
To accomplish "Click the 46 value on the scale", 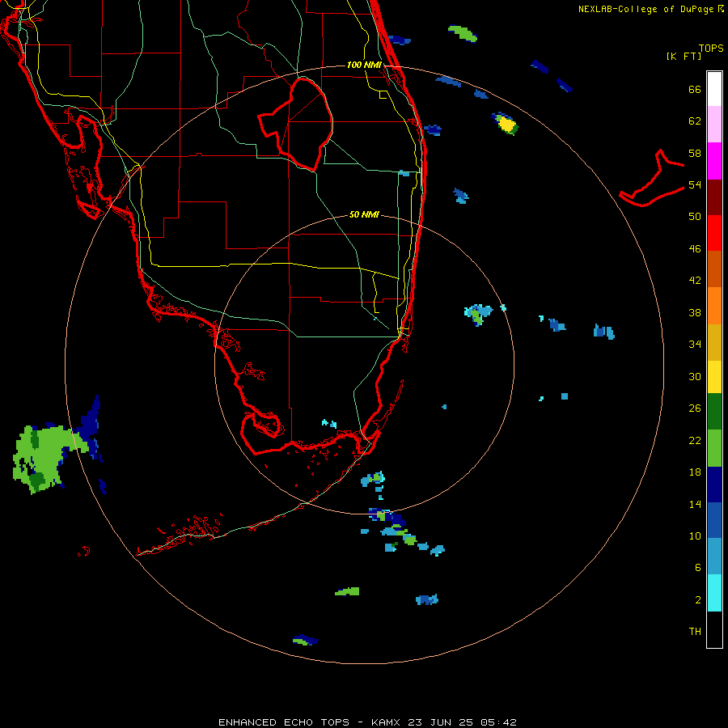I will (x=695, y=248).
